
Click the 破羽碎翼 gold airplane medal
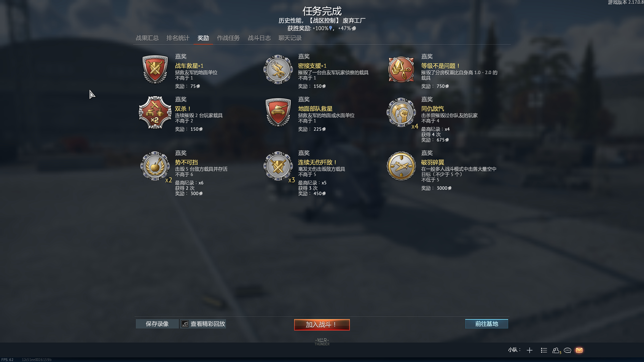(x=401, y=166)
